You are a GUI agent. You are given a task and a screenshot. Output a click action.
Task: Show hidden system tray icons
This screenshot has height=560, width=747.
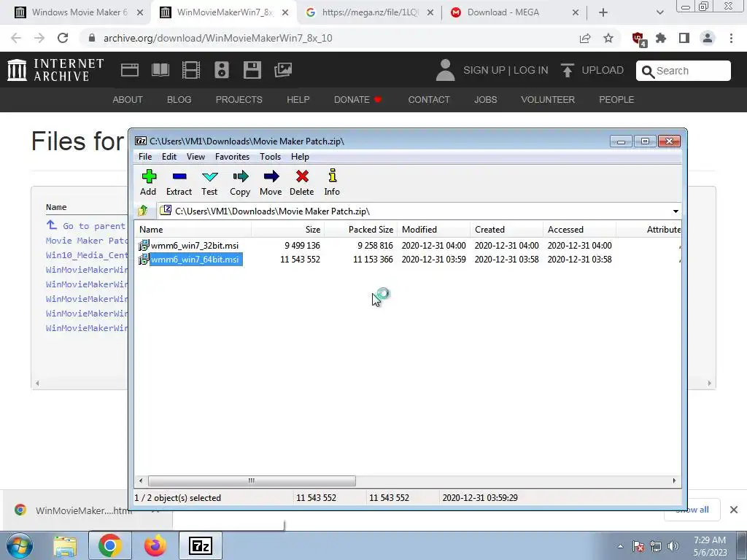coord(620,546)
